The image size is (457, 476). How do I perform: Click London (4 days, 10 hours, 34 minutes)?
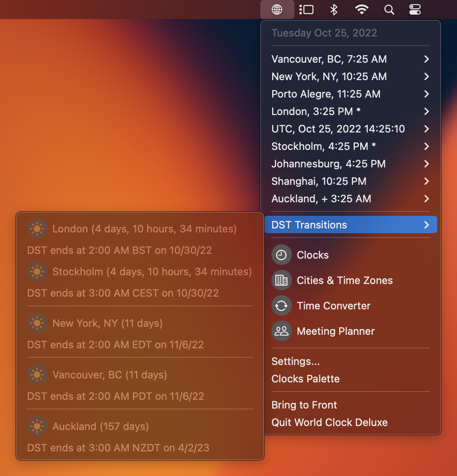tap(144, 229)
